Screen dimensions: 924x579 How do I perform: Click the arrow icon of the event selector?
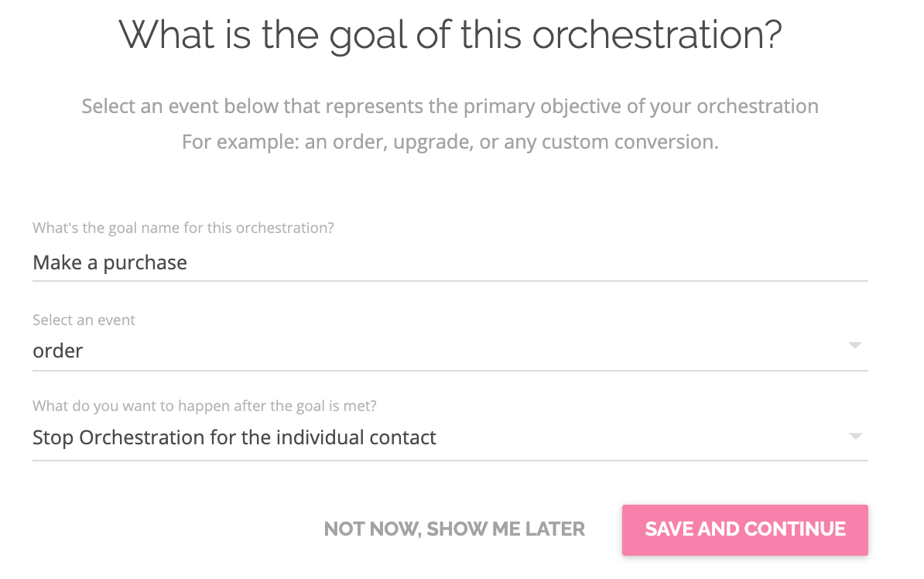(x=854, y=345)
